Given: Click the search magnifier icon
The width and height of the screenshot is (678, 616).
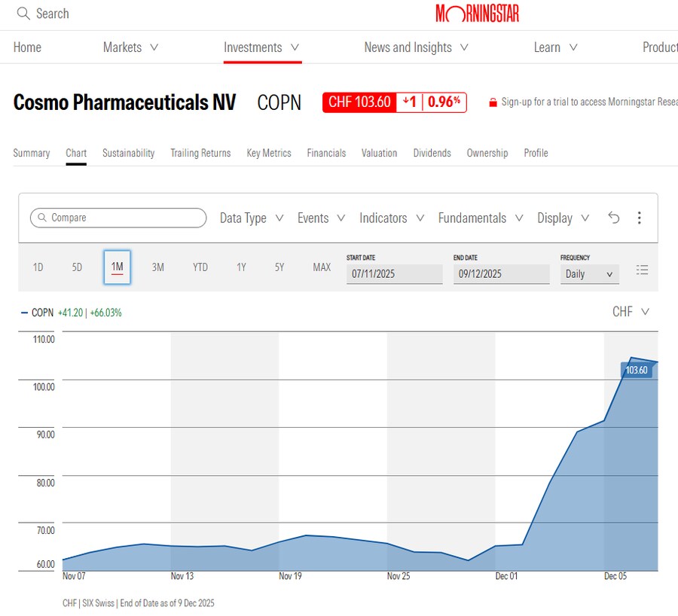Looking at the screenshot, I should tap(23, 14).
